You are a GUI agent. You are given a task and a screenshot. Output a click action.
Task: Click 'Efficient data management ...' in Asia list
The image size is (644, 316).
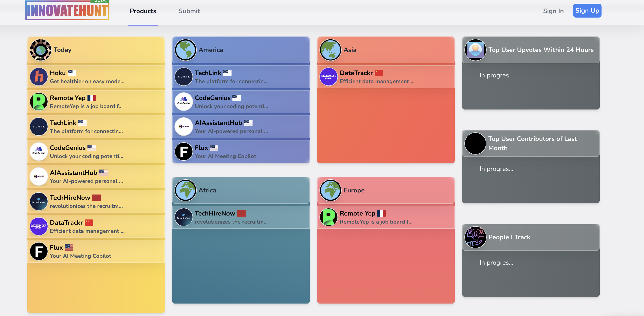[377, 81]
